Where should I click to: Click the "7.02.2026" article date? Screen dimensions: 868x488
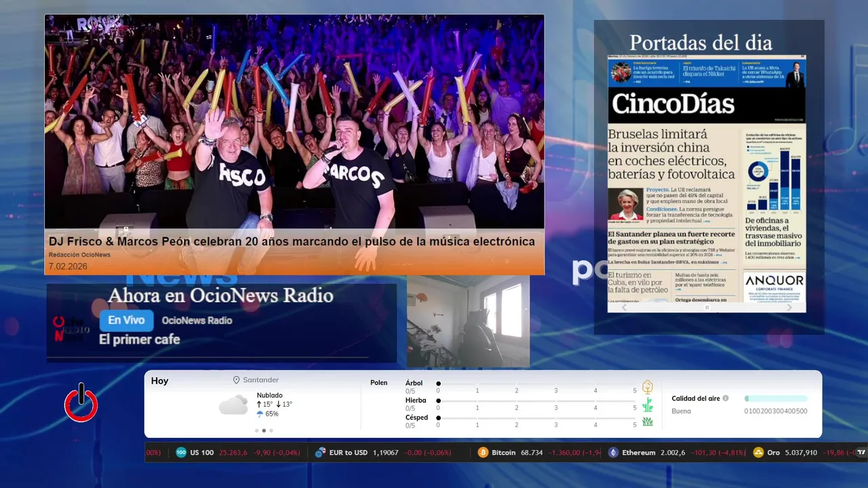click(x=68, y=266)
